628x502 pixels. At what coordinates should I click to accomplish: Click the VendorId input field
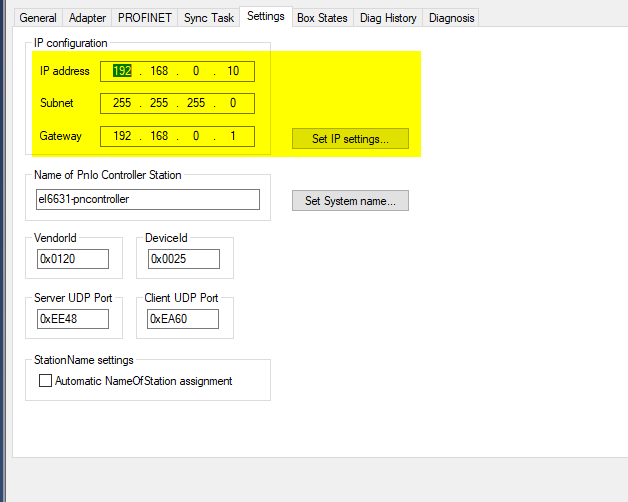point(72,259)
